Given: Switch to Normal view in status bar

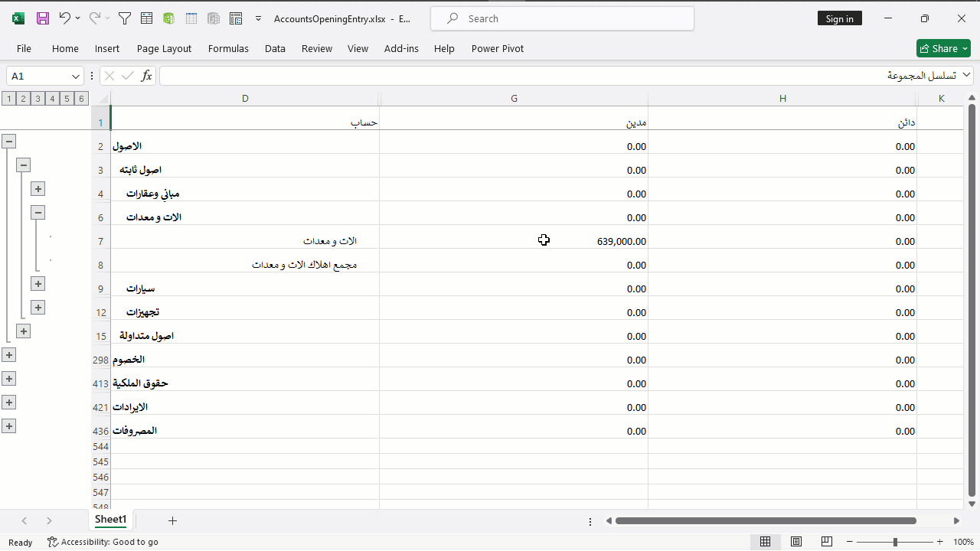Looking at the screenshot, I should [765, 542].
